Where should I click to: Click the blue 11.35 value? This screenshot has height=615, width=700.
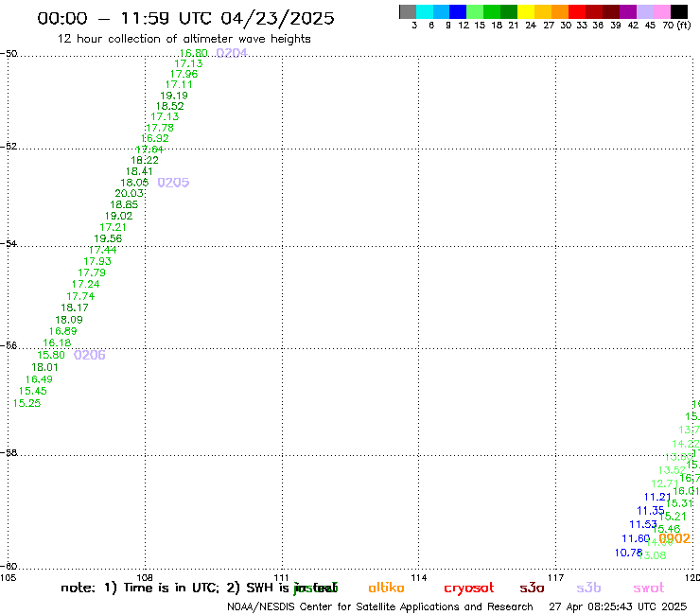tap(651, 511)
